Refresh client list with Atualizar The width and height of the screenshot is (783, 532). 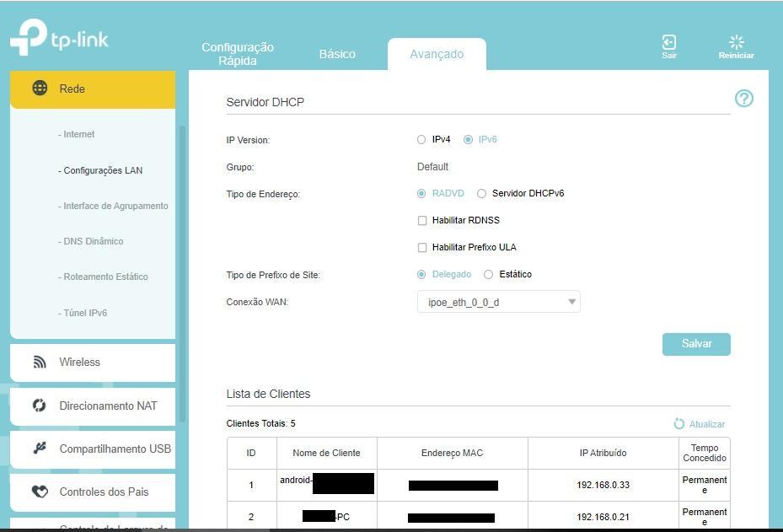[x=700, y=424]
